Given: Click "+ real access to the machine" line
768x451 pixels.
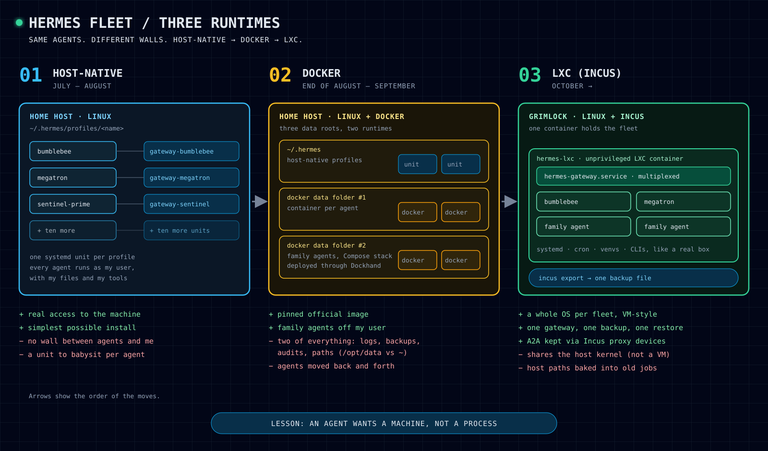Looking at the screenshot, I should pos(80,314).
